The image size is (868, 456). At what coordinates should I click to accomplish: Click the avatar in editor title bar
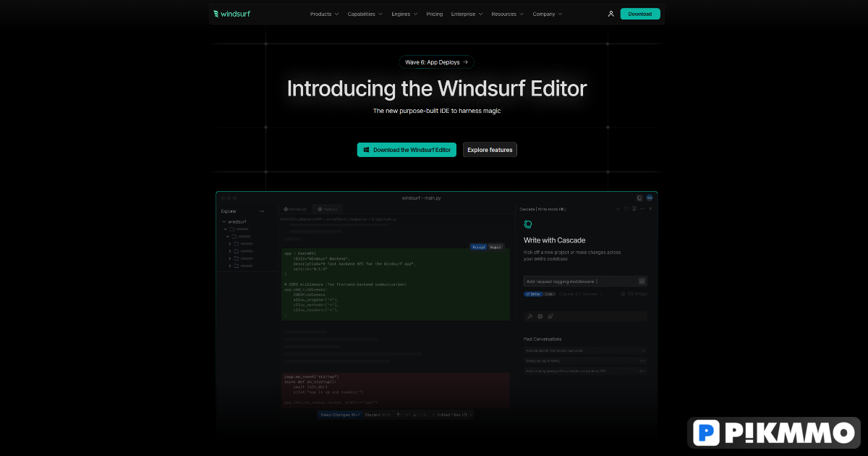click(650, 198)
